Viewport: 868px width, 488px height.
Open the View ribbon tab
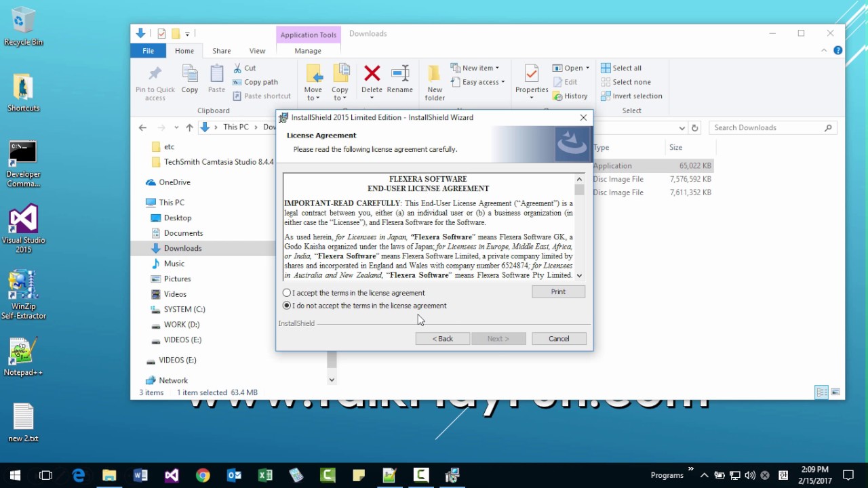coord(257,51)
